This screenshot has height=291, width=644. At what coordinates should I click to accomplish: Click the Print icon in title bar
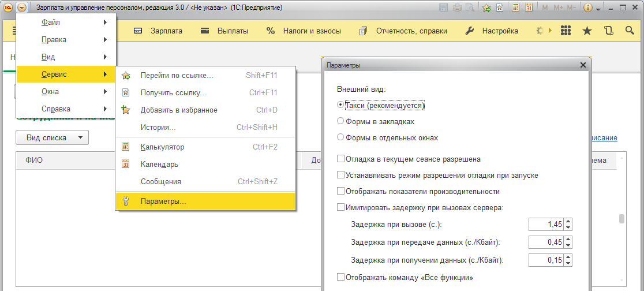(456, 8)
